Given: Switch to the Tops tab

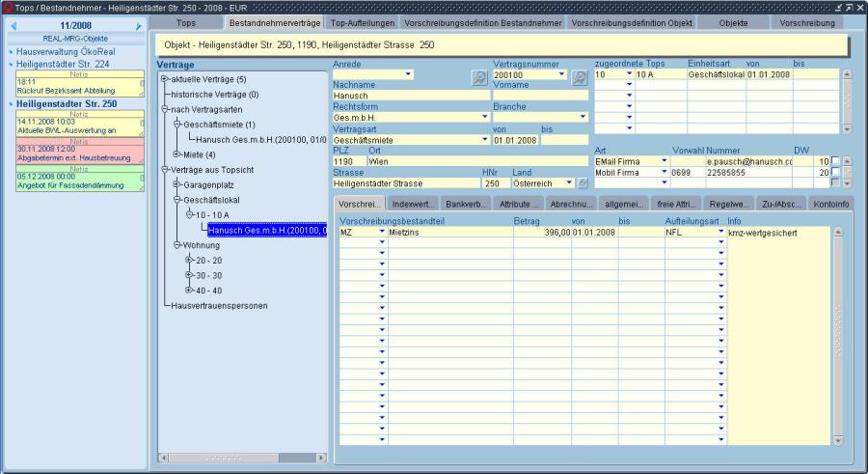Looking at the screenshot, I should pos(186,23).
